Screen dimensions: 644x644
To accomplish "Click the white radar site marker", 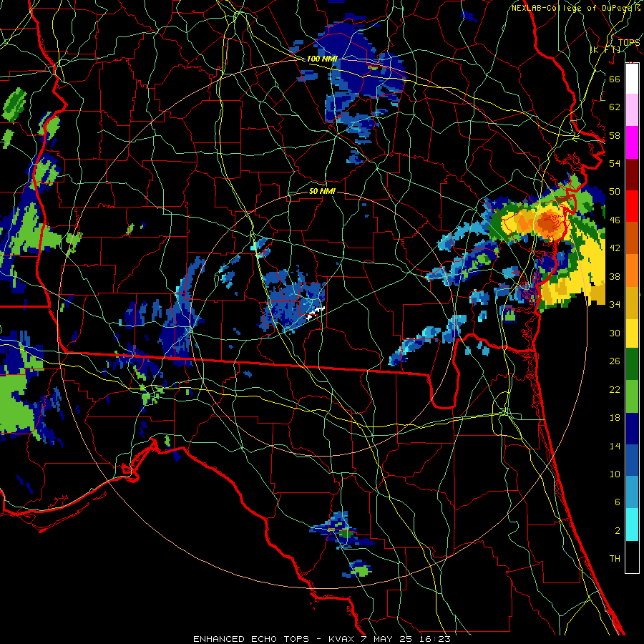I will (x=316, y=313).
